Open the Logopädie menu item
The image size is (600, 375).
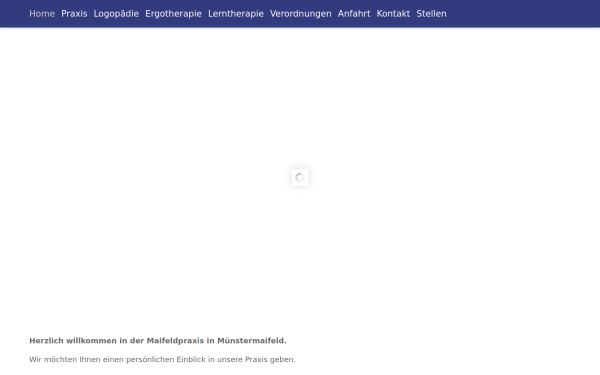tap(116, 14)
